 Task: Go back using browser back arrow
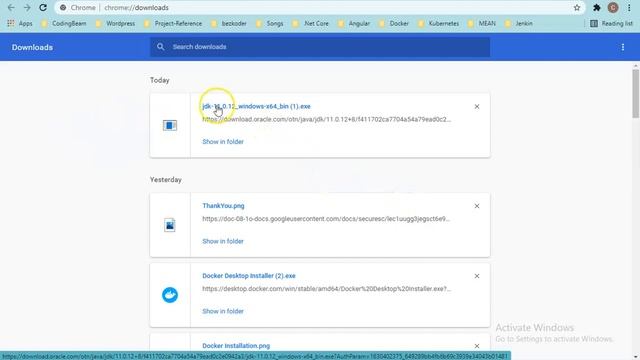11,8
